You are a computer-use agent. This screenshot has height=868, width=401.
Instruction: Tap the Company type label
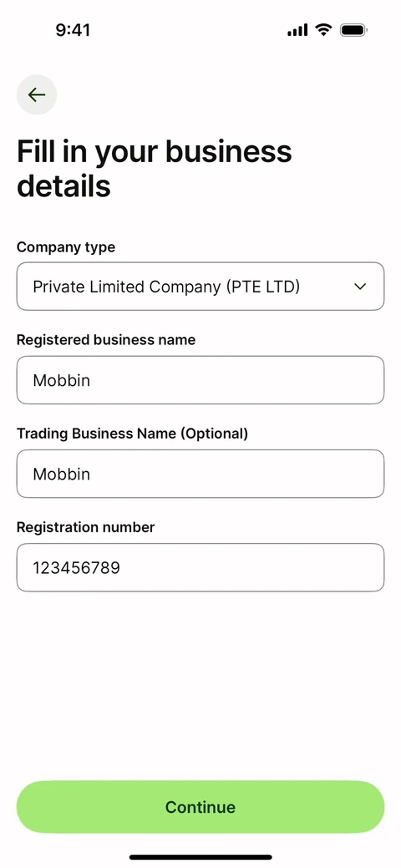(66, 247)
